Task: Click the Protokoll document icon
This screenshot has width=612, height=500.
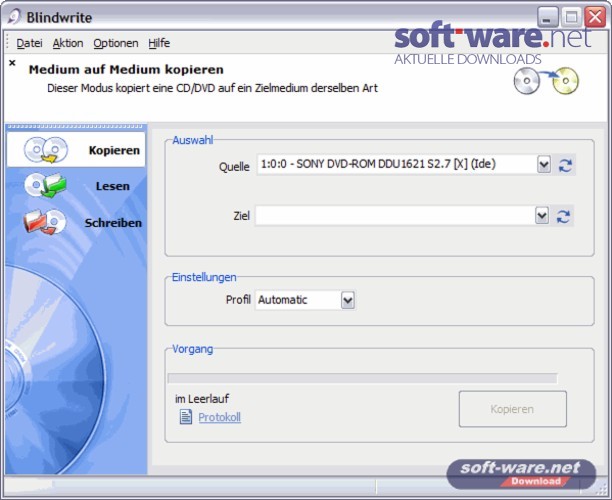Action: click(x=186, y=416)
